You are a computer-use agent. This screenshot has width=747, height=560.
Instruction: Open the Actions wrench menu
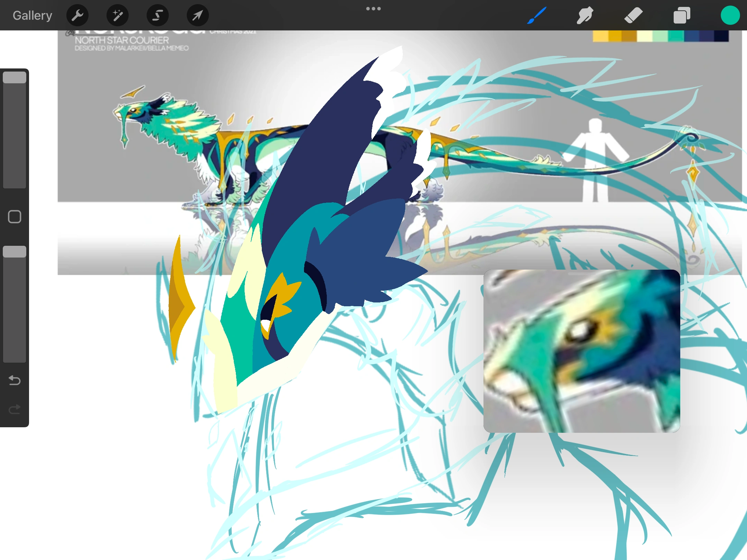click(x=77, y=16)
